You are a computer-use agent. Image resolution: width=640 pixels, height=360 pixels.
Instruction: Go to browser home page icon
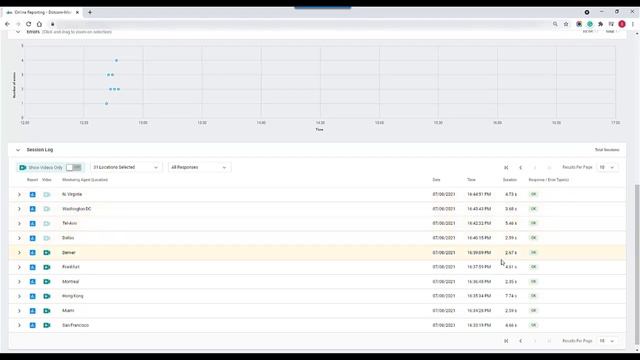click(39, 24)
